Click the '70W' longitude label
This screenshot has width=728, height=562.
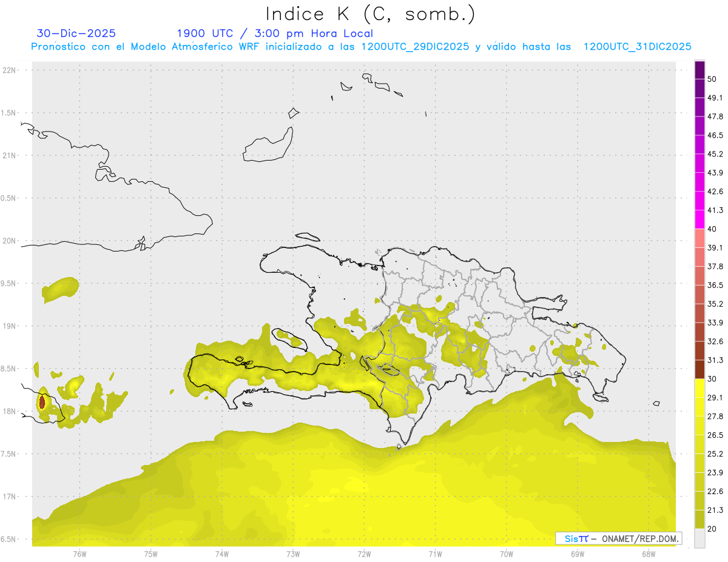click(x=507, y=554)
